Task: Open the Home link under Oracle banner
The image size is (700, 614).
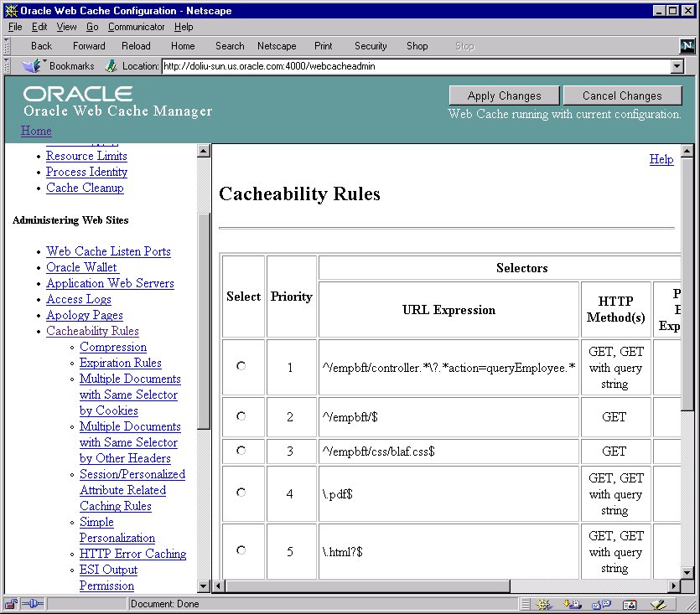Action: click(x=36, y=131)
